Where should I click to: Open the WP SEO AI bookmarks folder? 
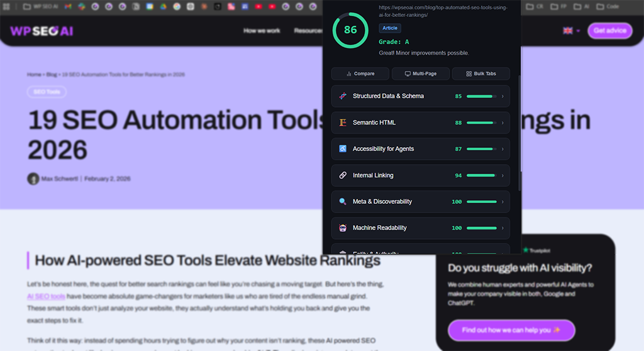tap(40, 6)
